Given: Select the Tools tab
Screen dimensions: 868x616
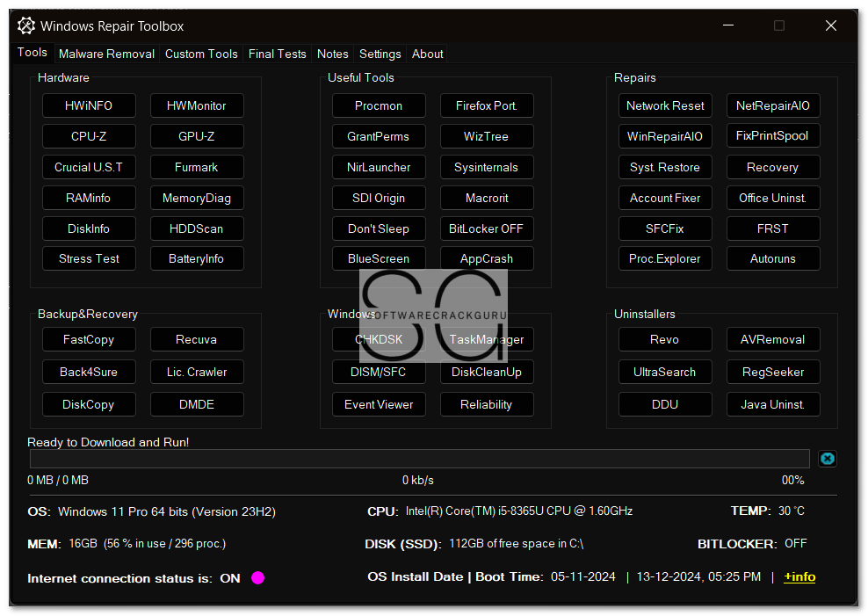Looking at the screenshot, I should (33, 52).
